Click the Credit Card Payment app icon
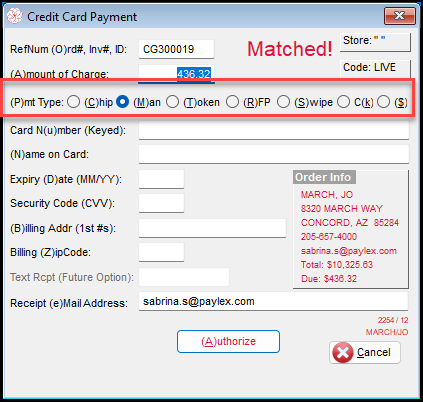Viewport: 423px width, 402px height. click(15, 16)
